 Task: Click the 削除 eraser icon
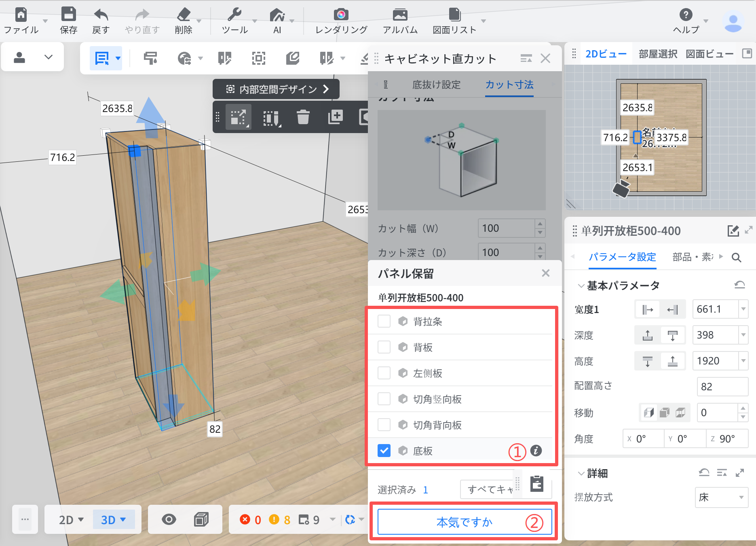[x=184, y=15]
